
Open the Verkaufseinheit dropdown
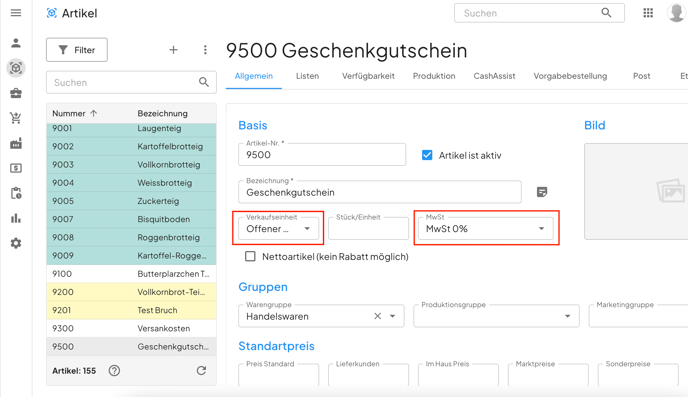tap(278, 229)
